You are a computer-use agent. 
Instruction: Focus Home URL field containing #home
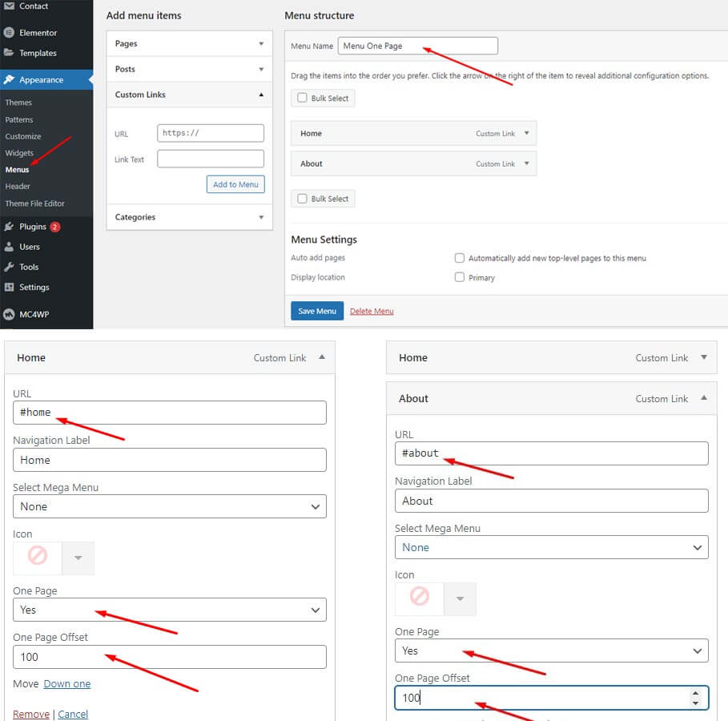pyautogui.click(x=170, y=413)
